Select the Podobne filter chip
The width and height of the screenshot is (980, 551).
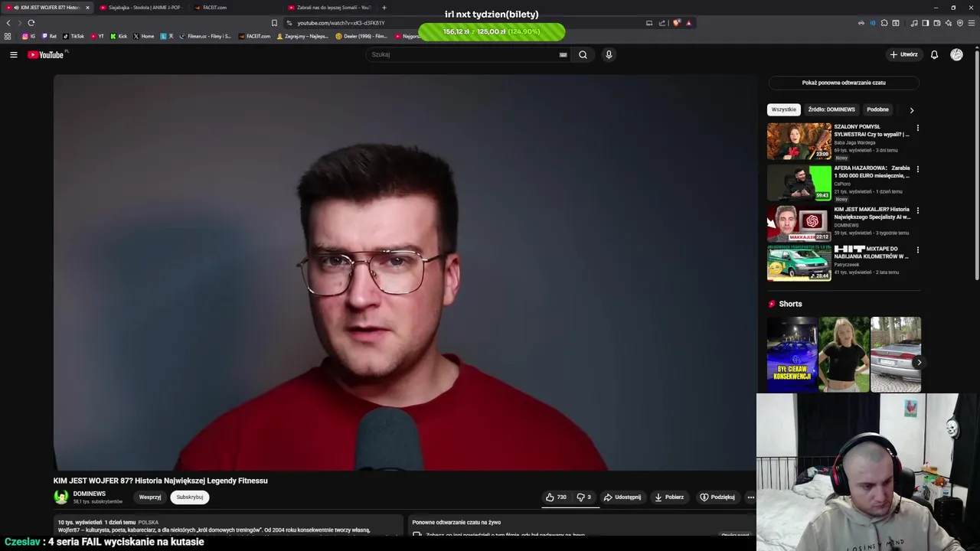(x=877, y=109)
